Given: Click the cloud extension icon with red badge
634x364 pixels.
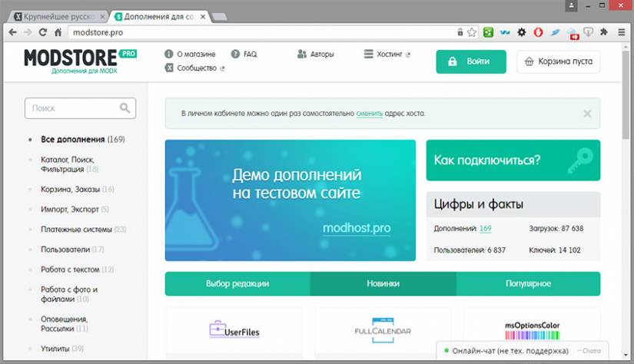Looking at the screenshot, I should (573, 33).
